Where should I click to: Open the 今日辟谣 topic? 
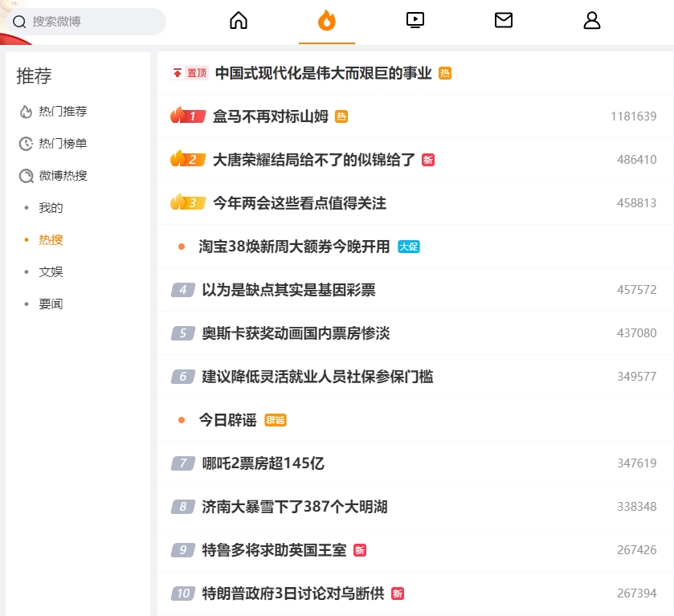228,420
